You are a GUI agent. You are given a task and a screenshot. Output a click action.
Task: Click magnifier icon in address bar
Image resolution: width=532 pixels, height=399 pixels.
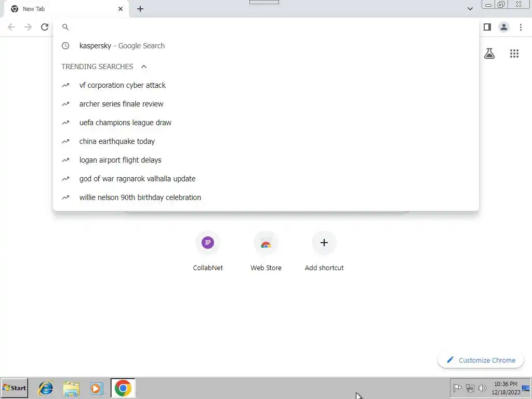point(65,27)
